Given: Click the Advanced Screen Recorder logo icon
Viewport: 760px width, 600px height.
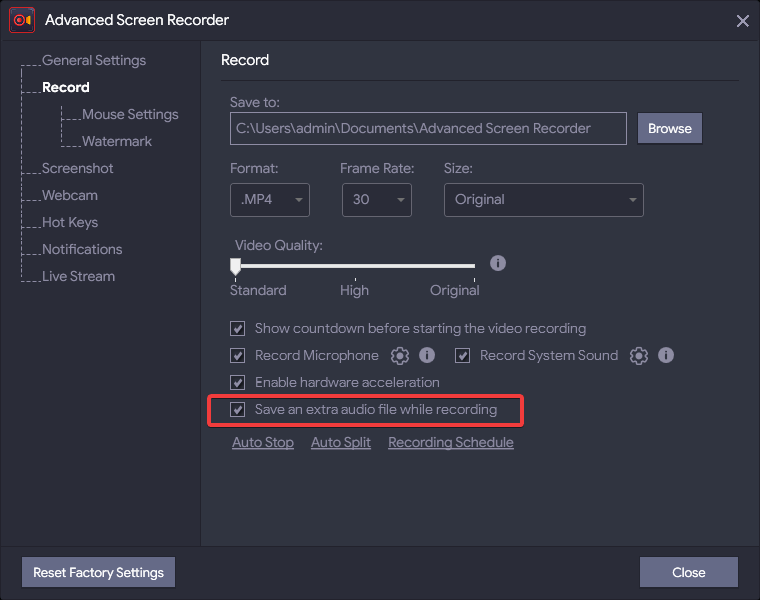Looking at the screenshot, I should pyautogui.click(x=22, y=20).
